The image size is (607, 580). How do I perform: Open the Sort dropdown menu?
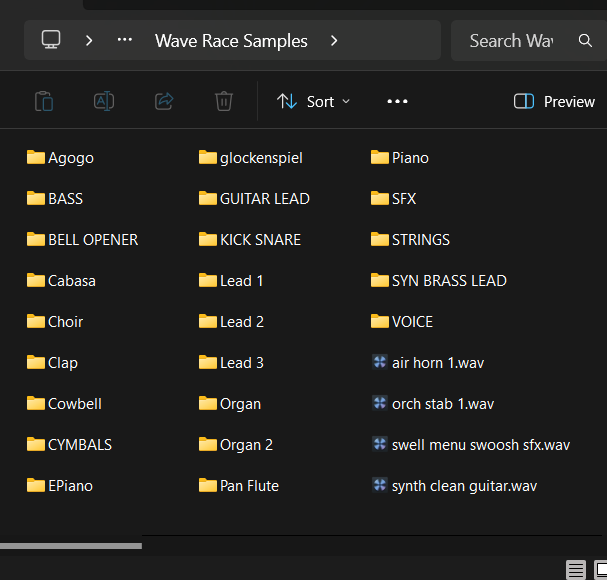314,101
